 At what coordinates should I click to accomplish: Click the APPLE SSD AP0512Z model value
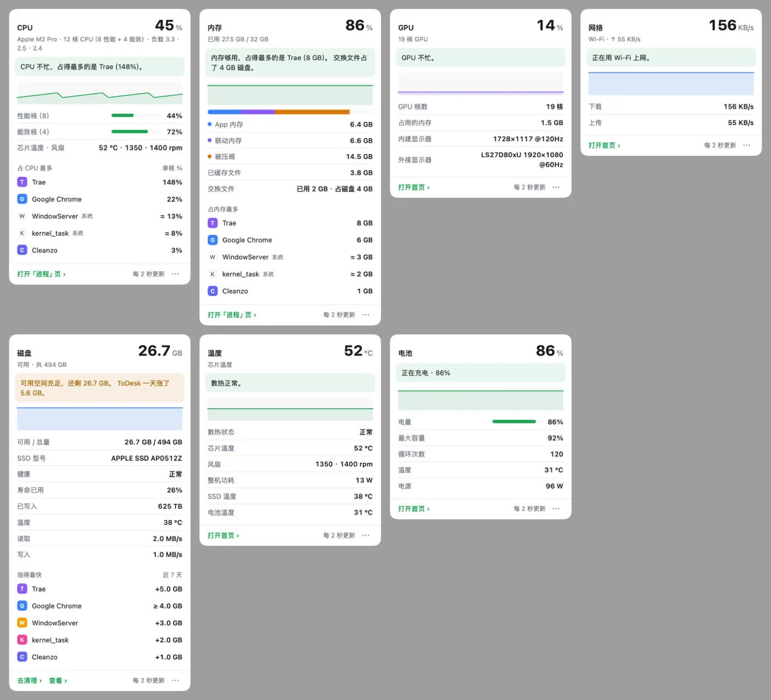click(146, 458)
